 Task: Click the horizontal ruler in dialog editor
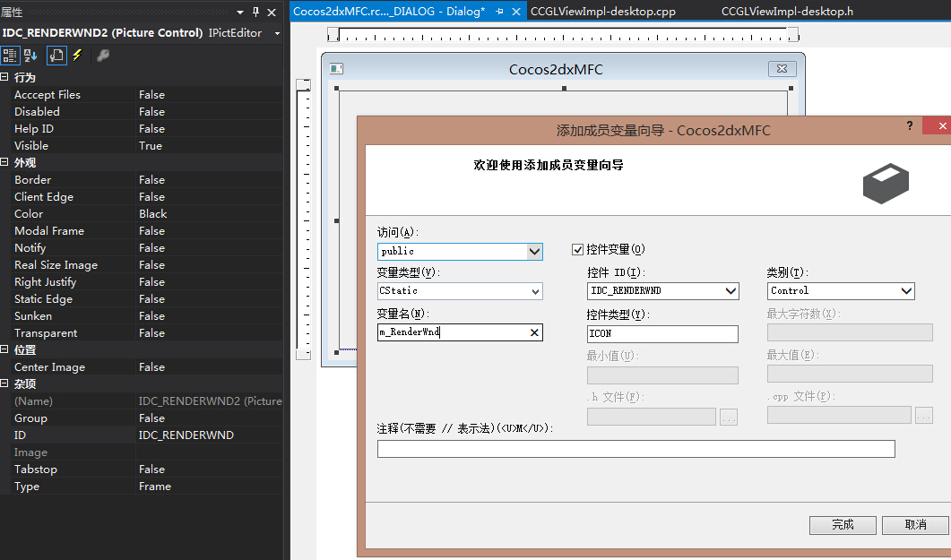563,35
